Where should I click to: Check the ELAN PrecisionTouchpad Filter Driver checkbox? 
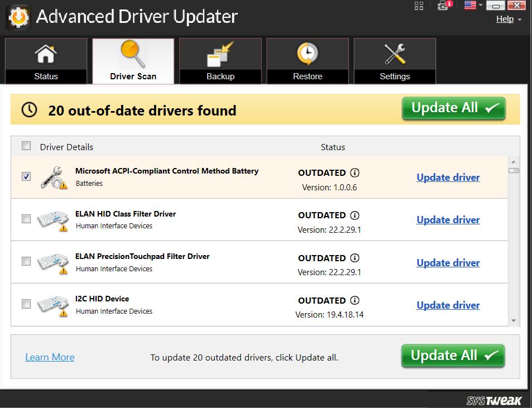click(25, 262)
